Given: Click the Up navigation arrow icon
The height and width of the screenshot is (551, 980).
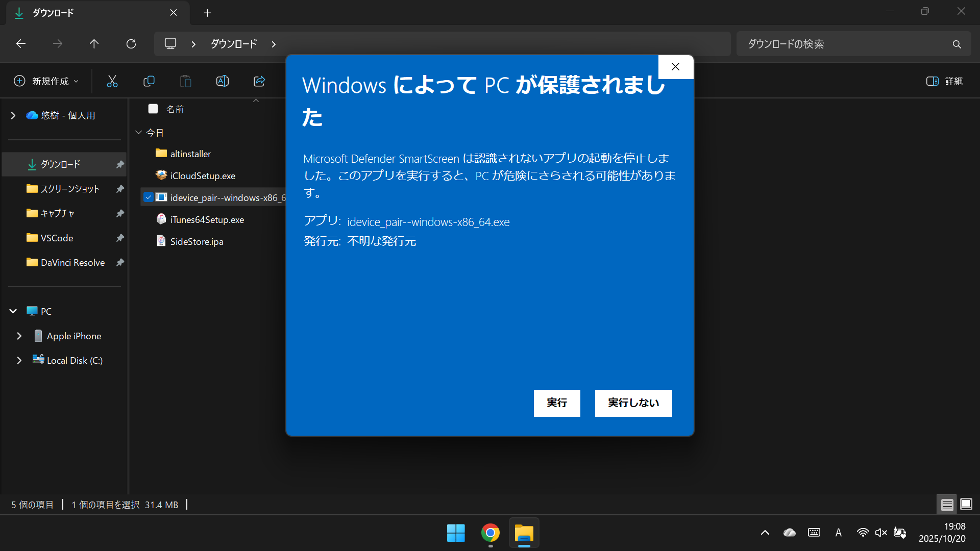Looking at the screenshot, I should point(94,44).
